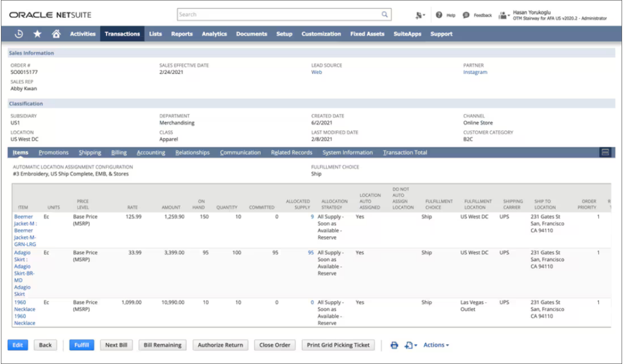Open the 1960 Necklace item link
Image resolution: width=623 pixels, height=364 pixels.
pyautogui.click(x=25, y=312)
